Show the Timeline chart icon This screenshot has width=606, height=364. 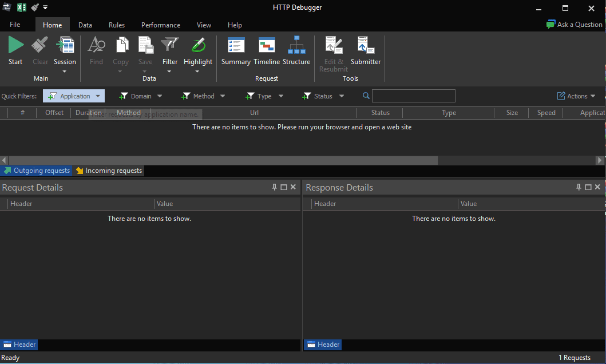(x=267, y=46)
